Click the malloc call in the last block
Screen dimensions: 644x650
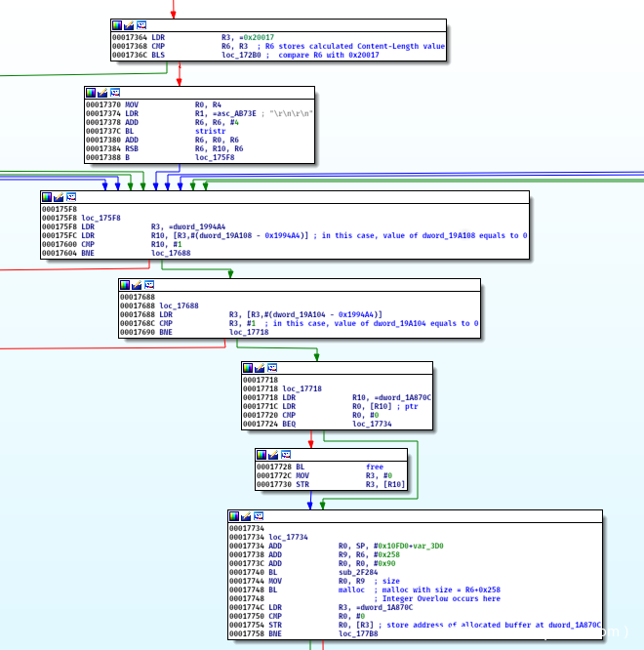tap(352, 590)
